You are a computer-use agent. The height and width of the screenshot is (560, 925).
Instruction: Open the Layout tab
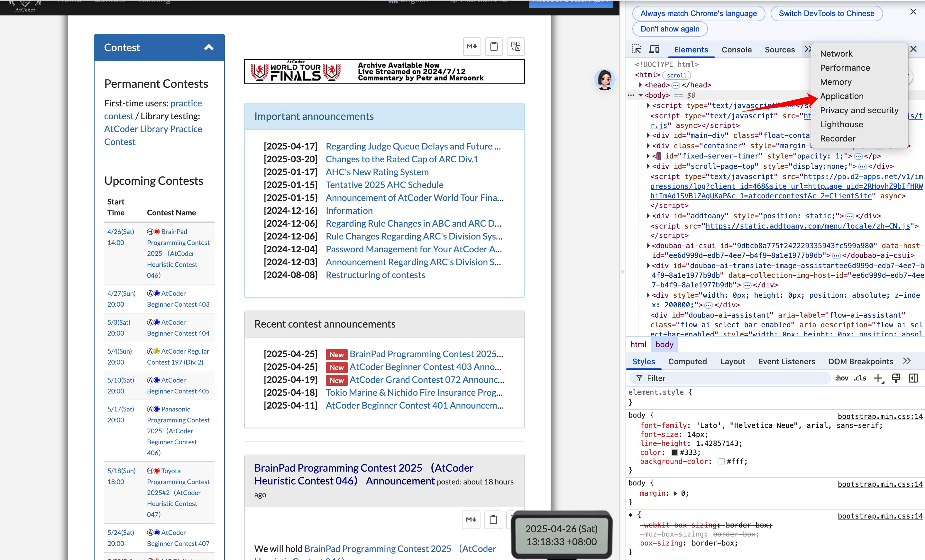click(x=732, y=361)
